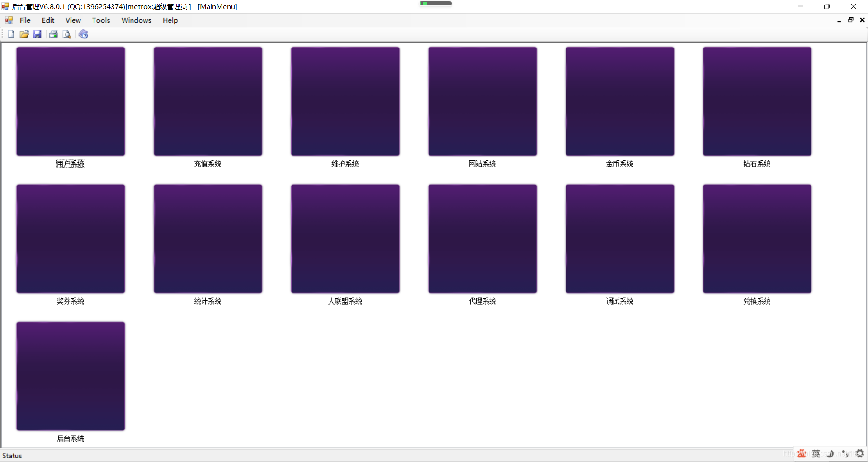The width and height of the screenshot is (868, 462).
Task: Open the View menu
Action: pos(73,20)
